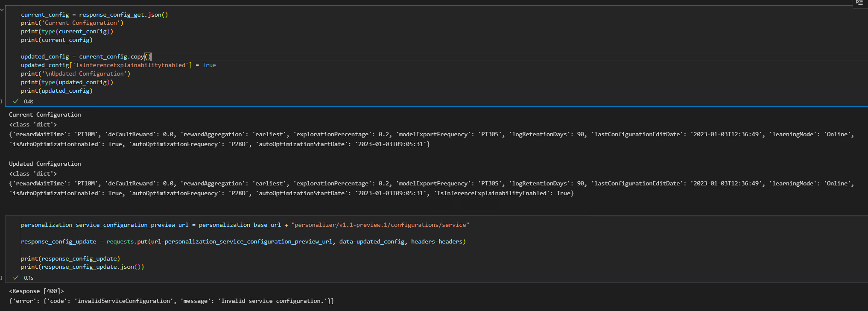Screen dimensions: 868x311
Task: Click the 0.4s execution time label
Action: point(29,102)
